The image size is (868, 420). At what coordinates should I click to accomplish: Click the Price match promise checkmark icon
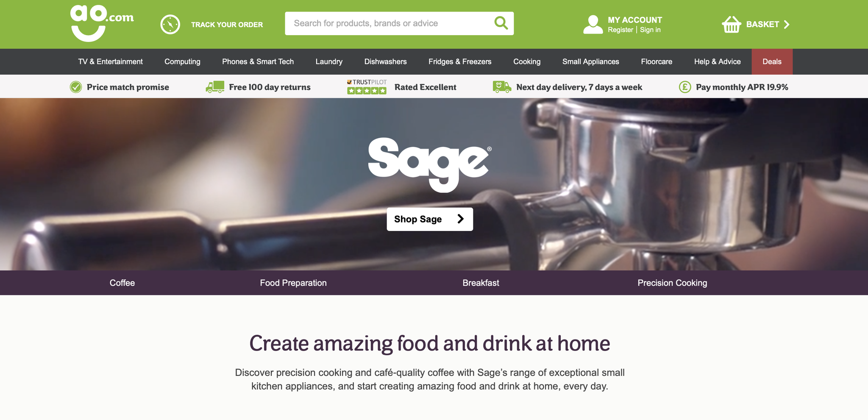pyautogui.click(x=76, y=87)
